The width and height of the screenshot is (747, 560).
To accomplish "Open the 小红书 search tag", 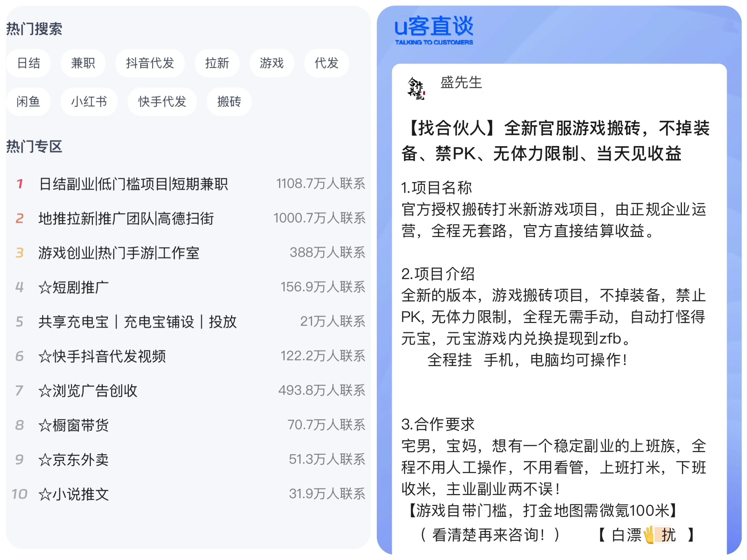I will coord(89,102).
